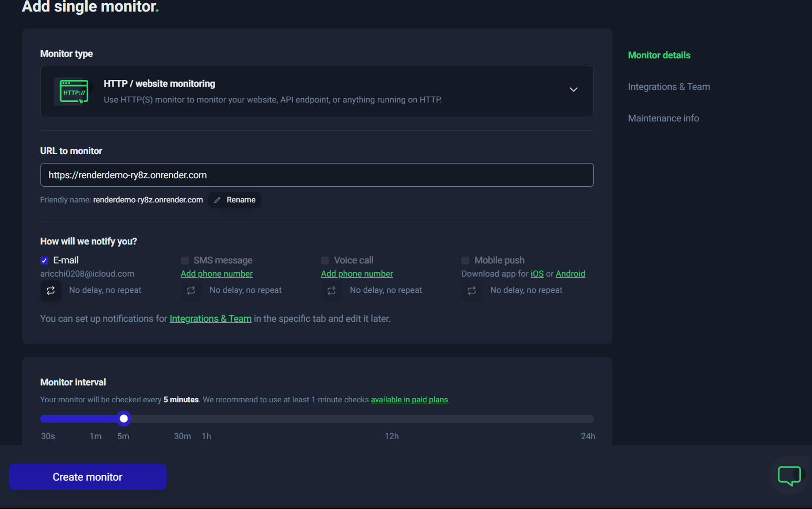This screenshot has width=812, height=509.
Task: Click Add phone number under SMS message
Action: click(x=217, y=273)
